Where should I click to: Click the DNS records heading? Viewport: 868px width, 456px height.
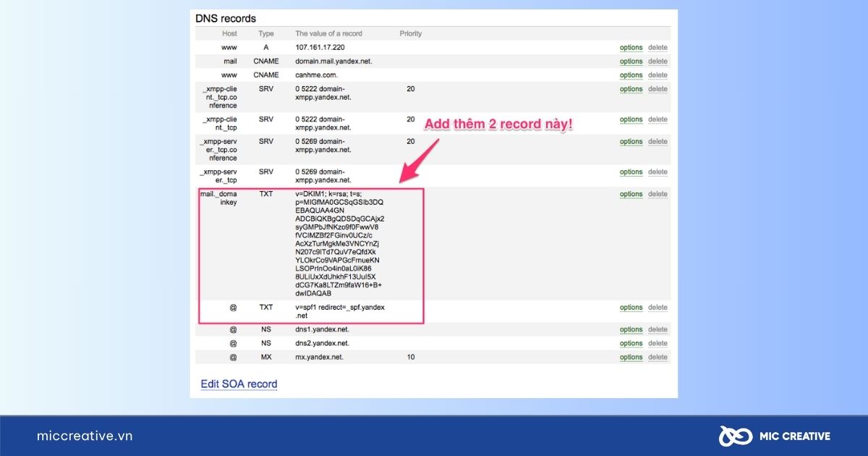coord(226,18)
